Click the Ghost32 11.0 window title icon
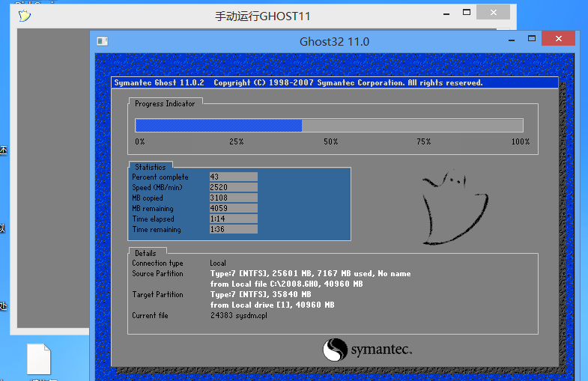588x381 pixels. coord(103,41)
